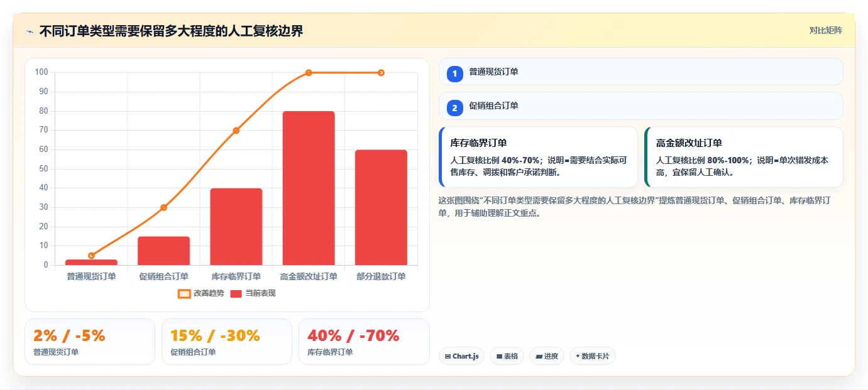Click the summary paragraph starting 这张图围绕

tap(635, 207)
